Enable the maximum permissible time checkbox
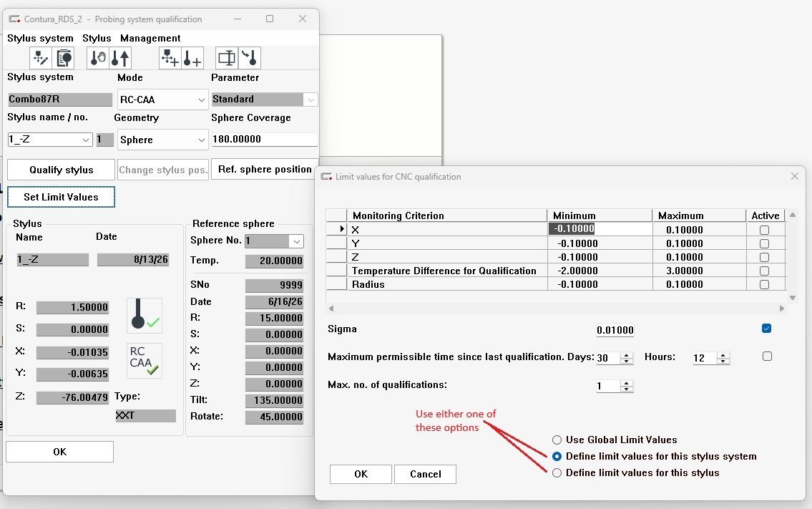 [x=767, y=356]
